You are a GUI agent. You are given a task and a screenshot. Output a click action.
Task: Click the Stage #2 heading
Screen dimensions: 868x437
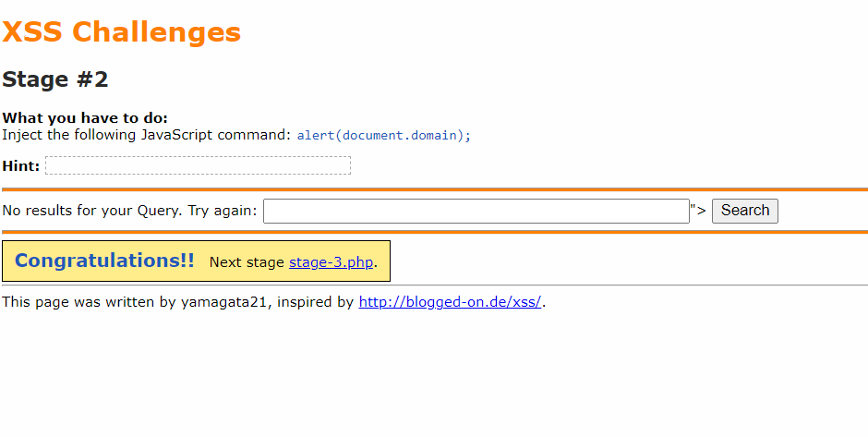[x=55, y=79]
